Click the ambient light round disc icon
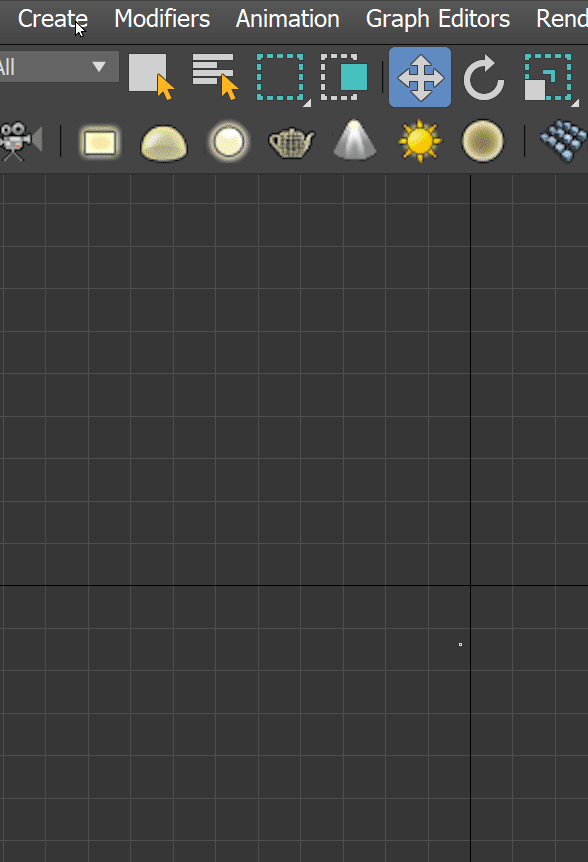588x862 pixels. pos(483,141)
